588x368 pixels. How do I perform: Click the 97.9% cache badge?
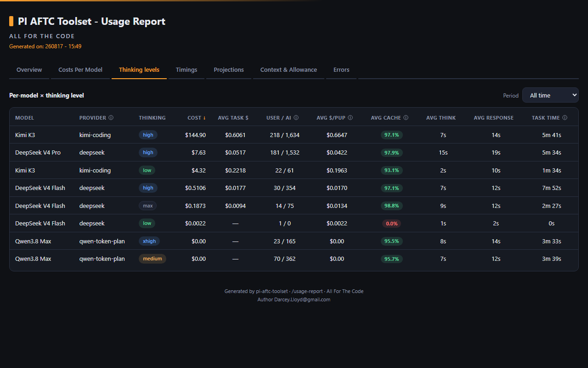click(392, 152)
